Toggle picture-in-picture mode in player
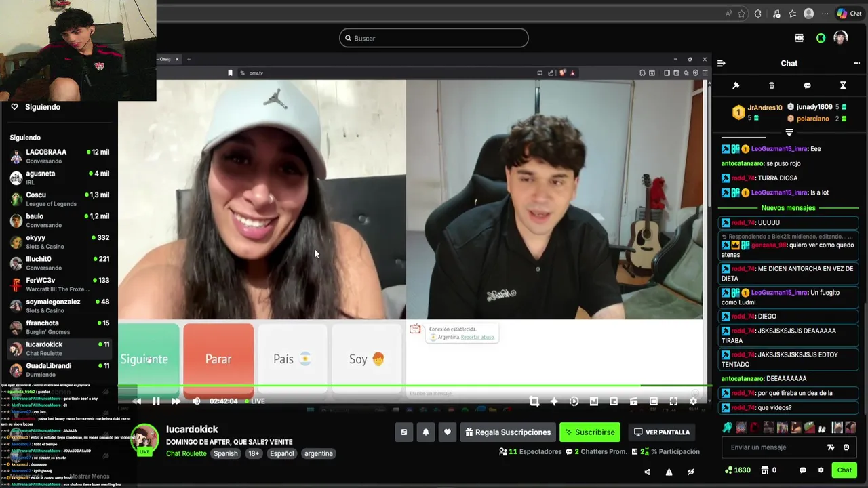This screenshot has width=868, height=488. 614,401
